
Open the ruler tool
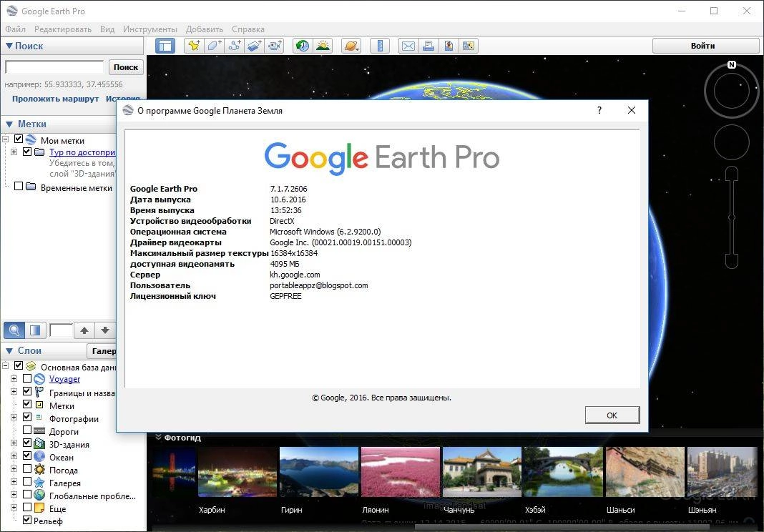pos(380,46)
